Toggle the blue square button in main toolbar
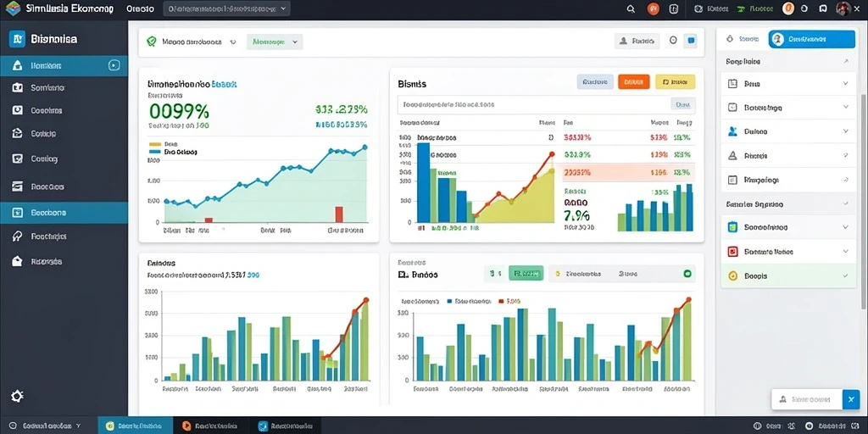 pos(690,41)
